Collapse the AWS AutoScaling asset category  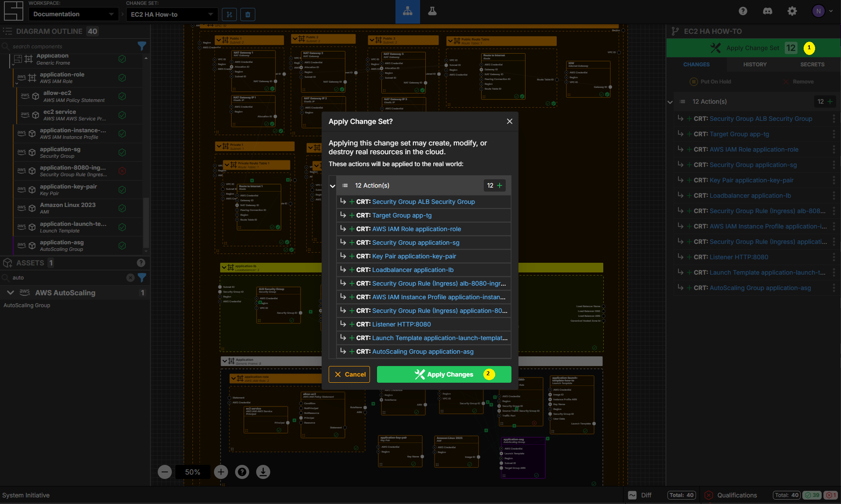pos(11,293)
